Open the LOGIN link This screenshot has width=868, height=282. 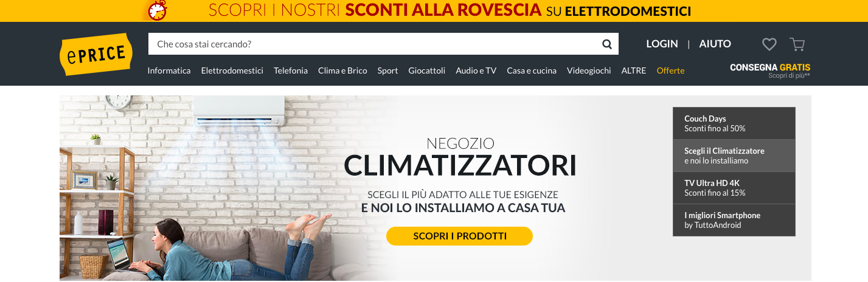click(x=662, y=44)
